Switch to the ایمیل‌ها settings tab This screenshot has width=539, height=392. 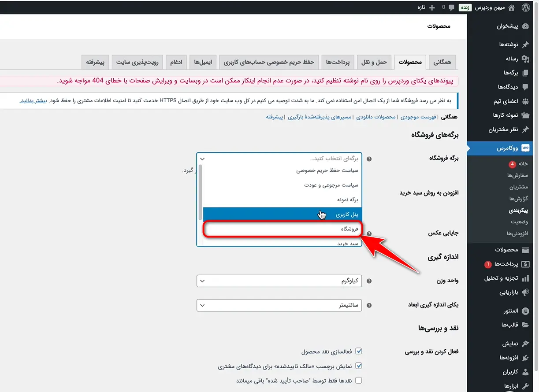203,63
